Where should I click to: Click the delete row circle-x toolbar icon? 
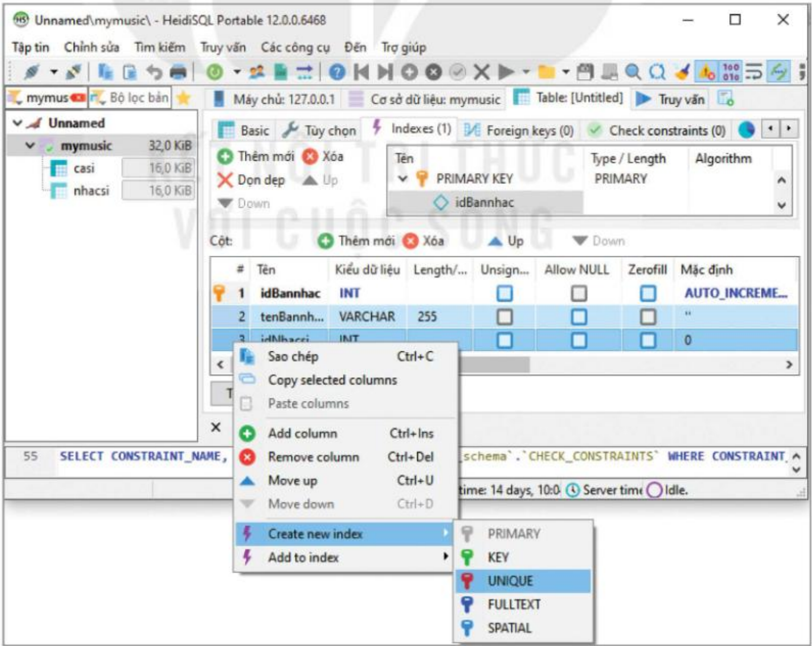[x=433, y=72]
